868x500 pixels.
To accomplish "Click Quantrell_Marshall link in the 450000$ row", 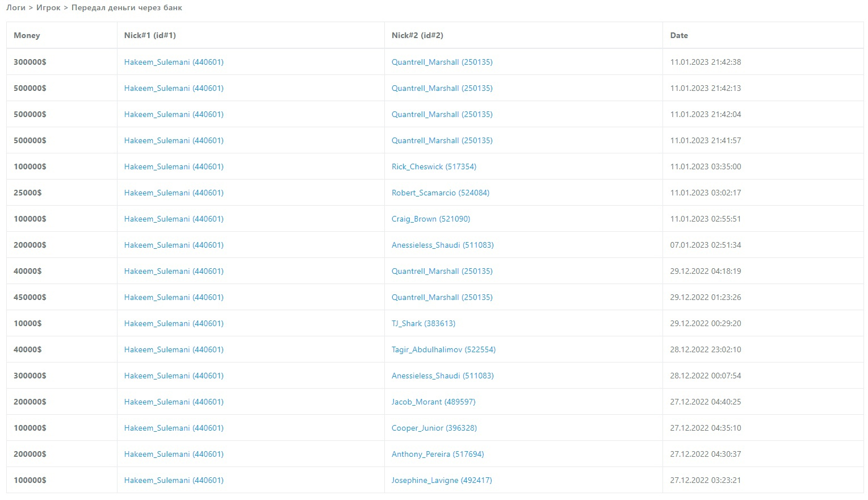I will point(442,297).
